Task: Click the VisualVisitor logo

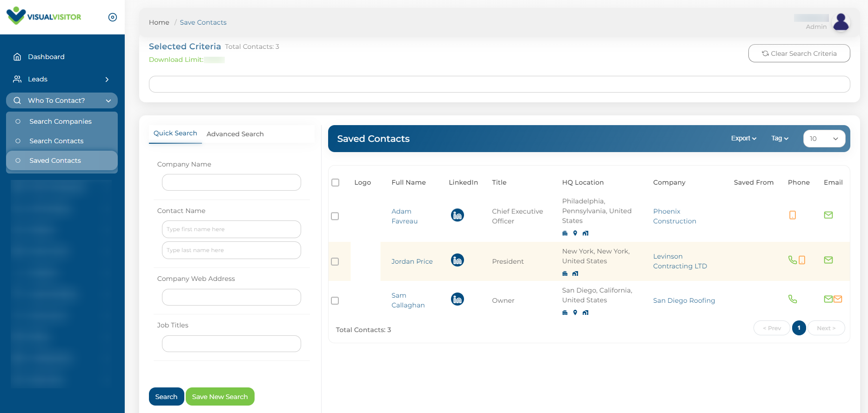Action: (x=44, y=16)
